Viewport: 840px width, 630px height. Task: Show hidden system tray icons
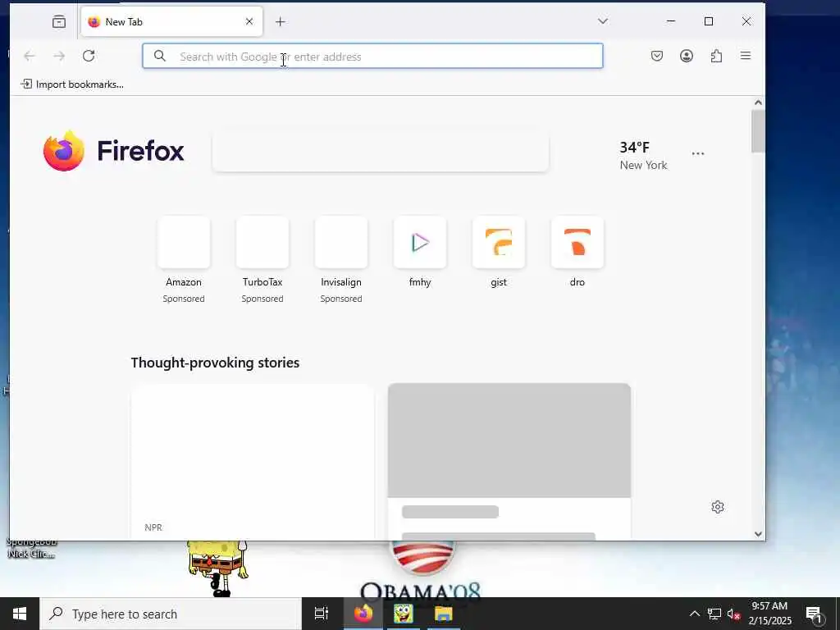pos(694,614)
